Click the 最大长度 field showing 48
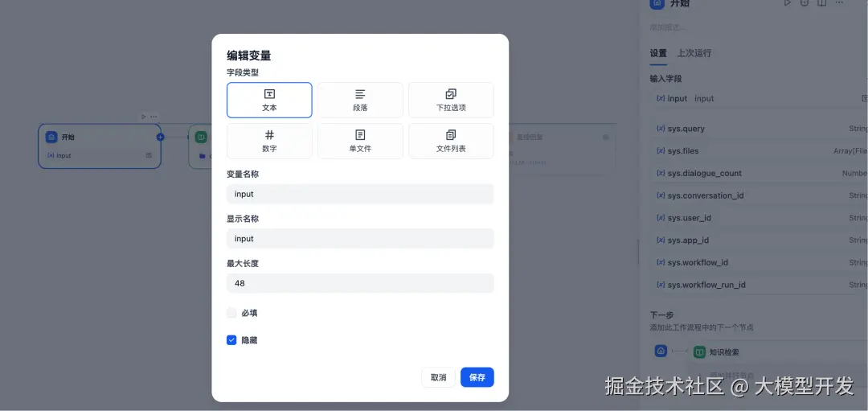The image size is (868, 411). [360, 283]
